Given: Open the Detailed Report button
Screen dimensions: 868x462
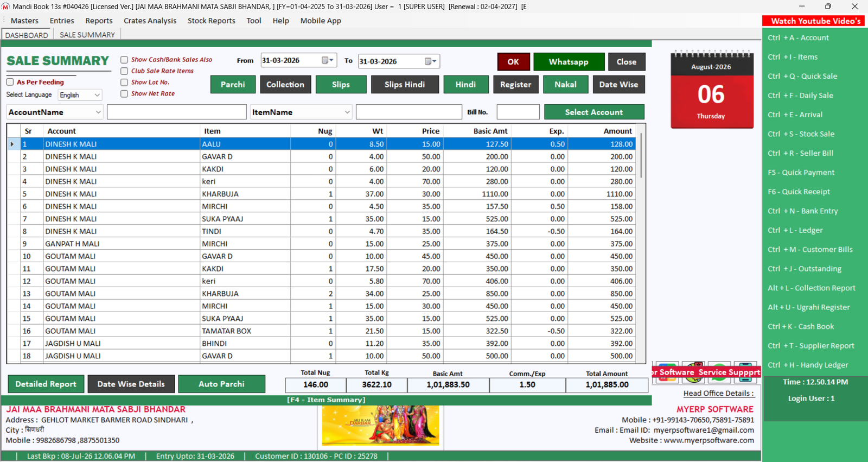Looking at the screenshot, I should click(x=46, y=384).
